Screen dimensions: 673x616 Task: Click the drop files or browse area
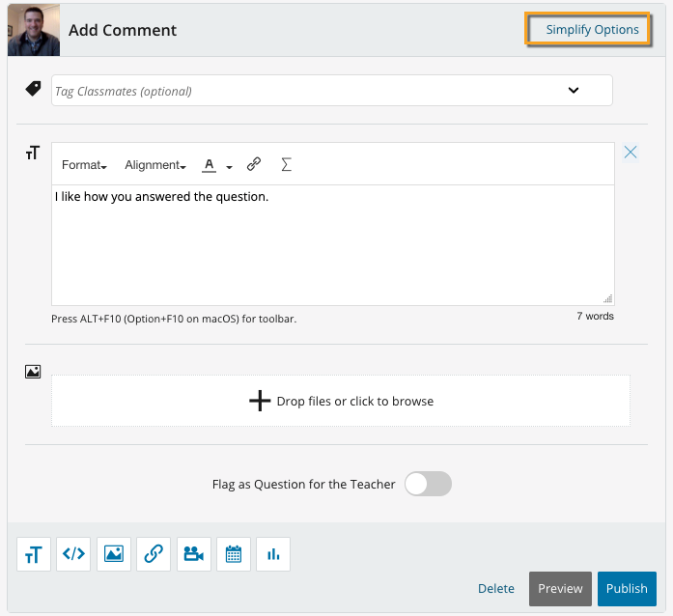(341, 401)
